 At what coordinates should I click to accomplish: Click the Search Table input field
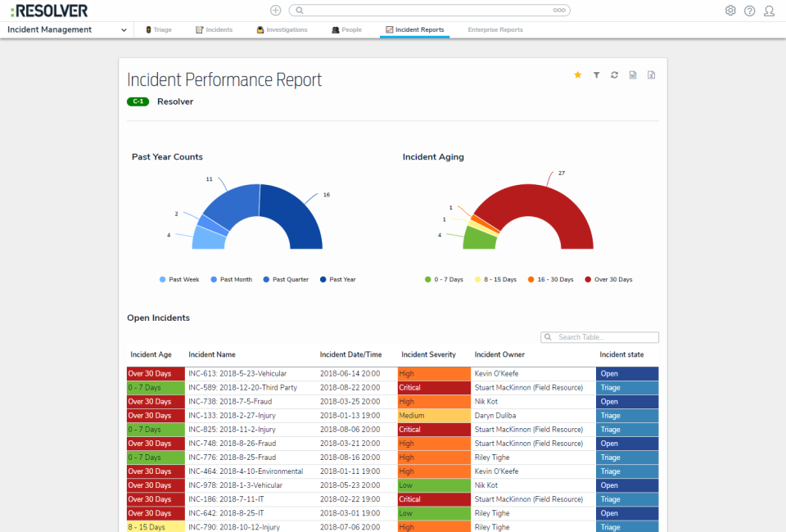click(x=604, y=337)
